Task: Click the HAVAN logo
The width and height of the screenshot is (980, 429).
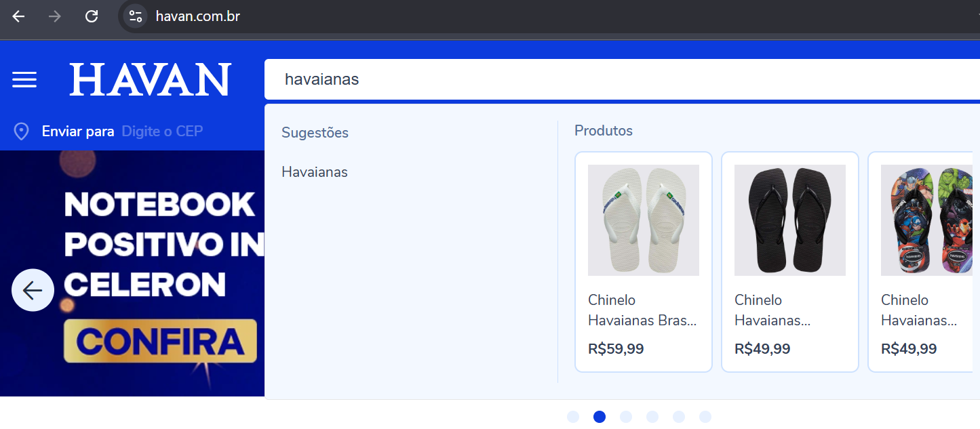Action: point(150,79)
